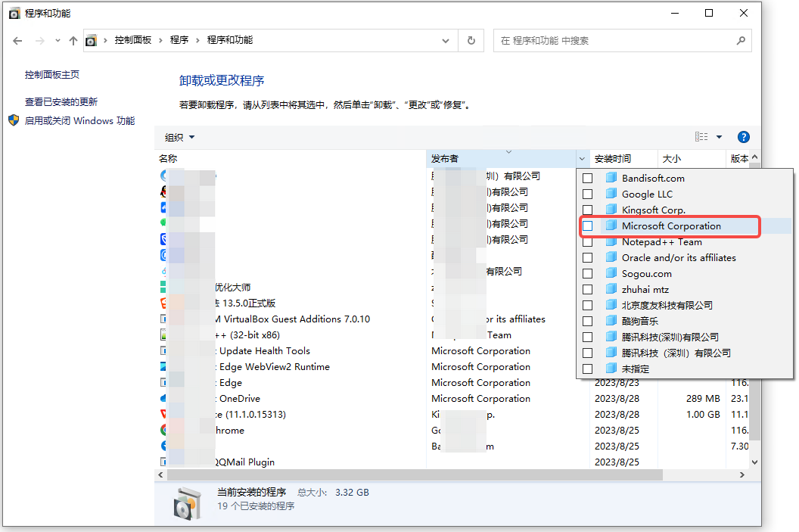The width and height of the screenshot is (799, 532).
Task: Navigate up one folder level
Action: pos(73,41)
